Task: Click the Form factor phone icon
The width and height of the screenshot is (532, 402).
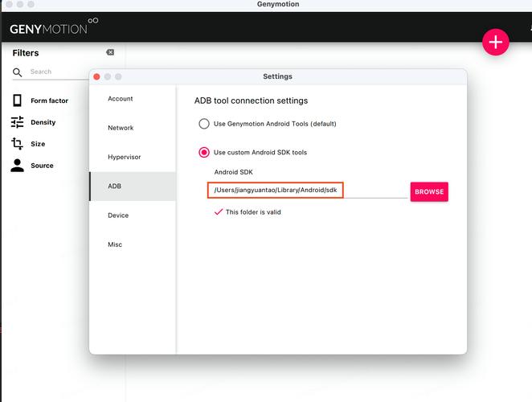Action: coord(18,100)
